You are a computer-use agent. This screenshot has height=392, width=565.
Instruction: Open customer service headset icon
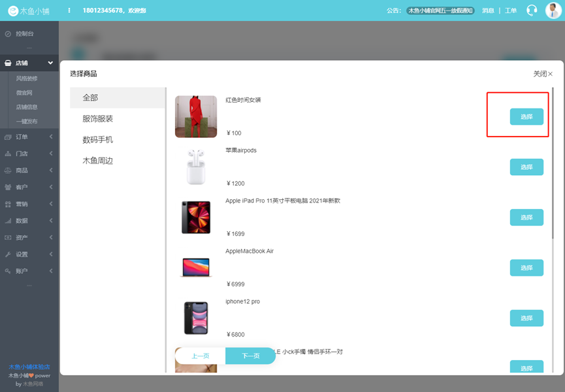pos(532,10)
